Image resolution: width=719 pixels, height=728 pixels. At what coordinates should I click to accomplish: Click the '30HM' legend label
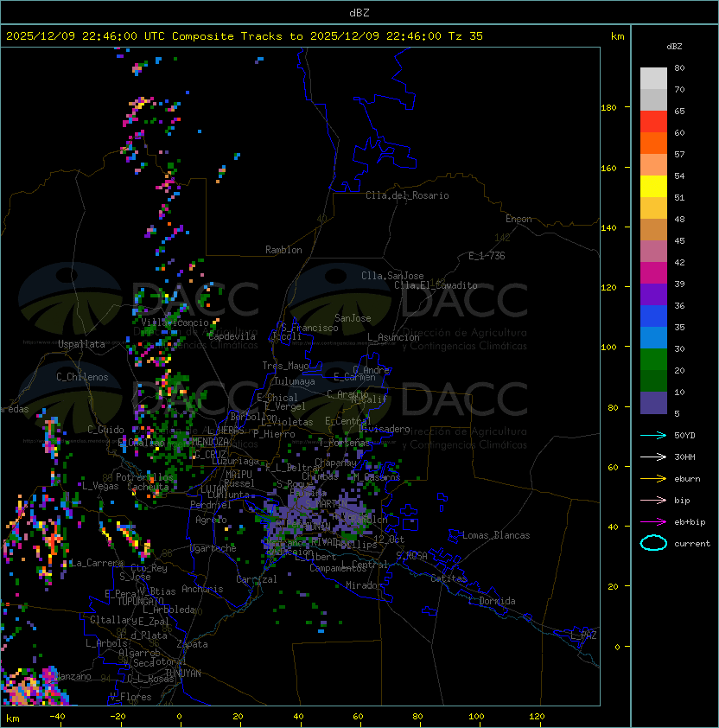[x=684, y=457]
